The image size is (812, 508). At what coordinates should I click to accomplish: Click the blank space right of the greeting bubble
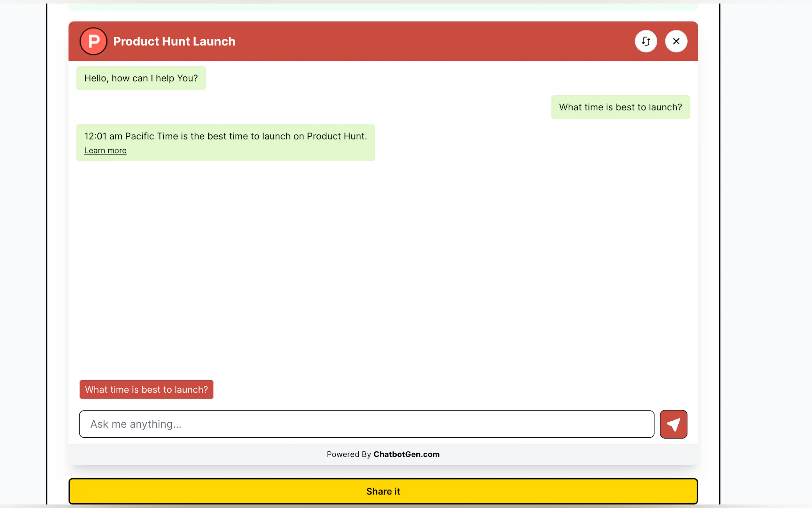tap(369, 78)
